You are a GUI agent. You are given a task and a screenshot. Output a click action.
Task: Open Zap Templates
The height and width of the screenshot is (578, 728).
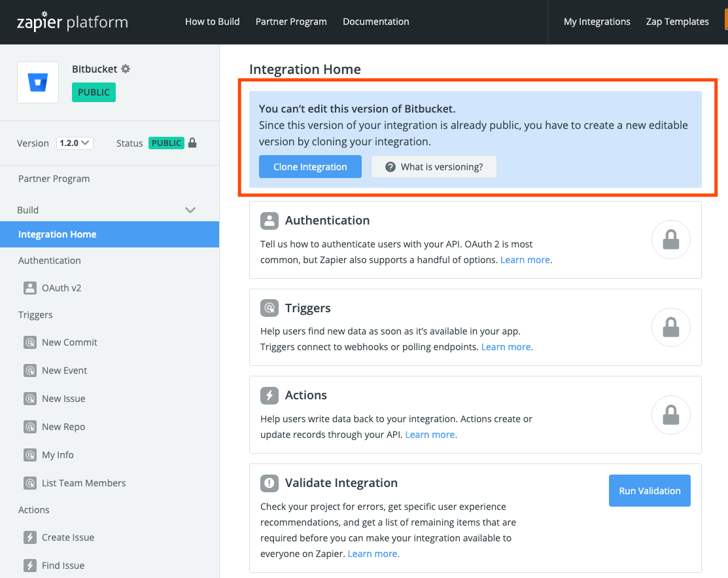(x=678, y=22)
